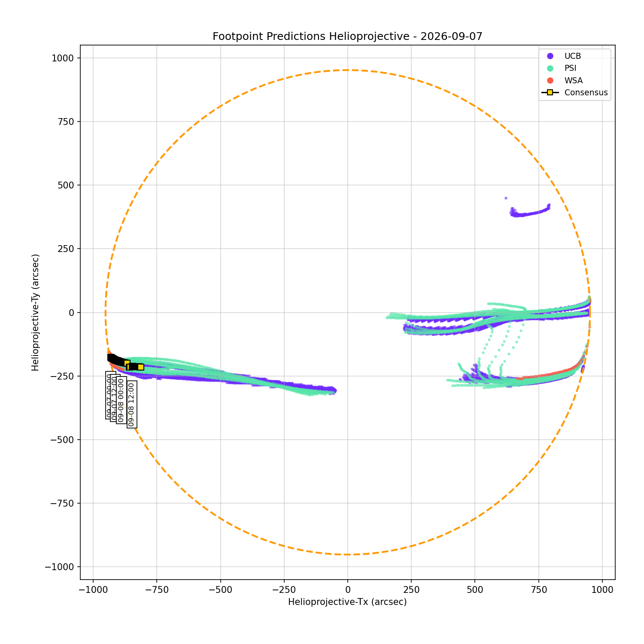Click tick label '500' on the Ty axis

67,185
